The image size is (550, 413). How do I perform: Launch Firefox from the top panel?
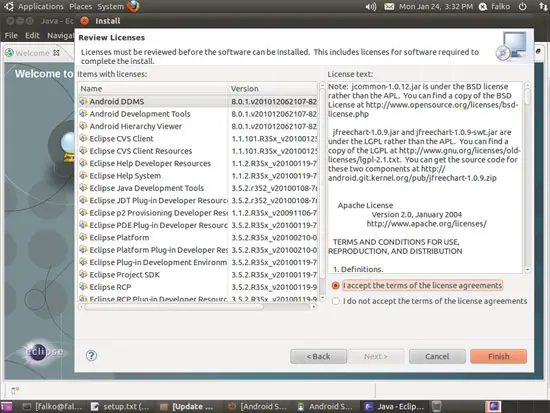coord(133,6)
